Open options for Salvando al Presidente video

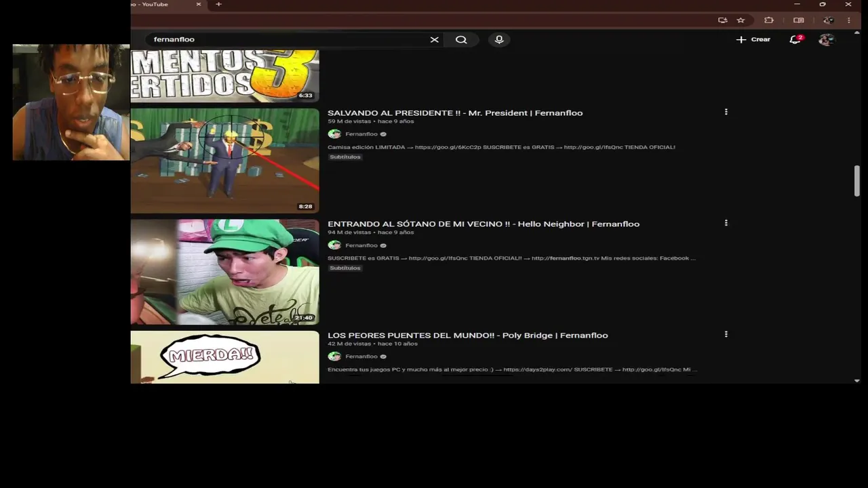point(726,112)
